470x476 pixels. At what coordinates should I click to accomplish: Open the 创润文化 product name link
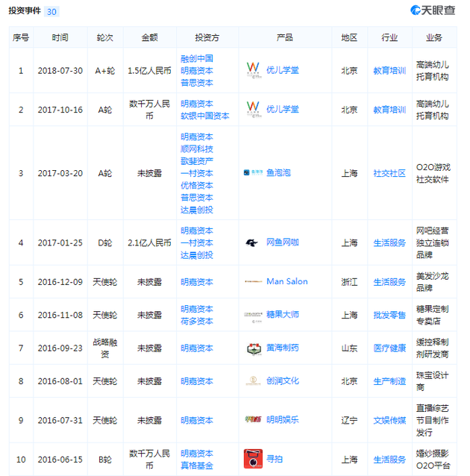click(283, 381)
